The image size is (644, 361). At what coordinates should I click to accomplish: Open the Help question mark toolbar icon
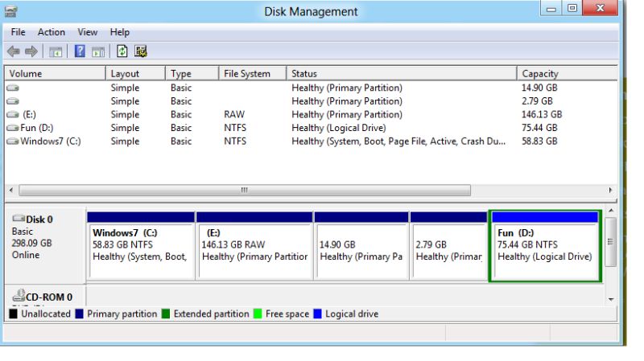coord(80,51)
